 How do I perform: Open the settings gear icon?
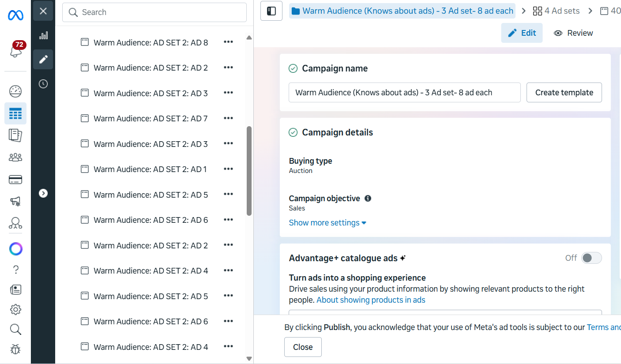click(x=15, y=309)
